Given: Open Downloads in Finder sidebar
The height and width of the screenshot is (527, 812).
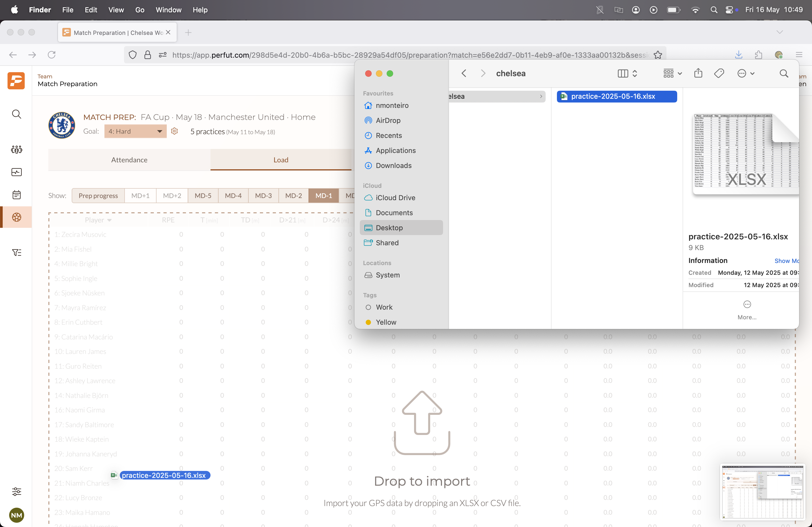Looking at the screenshot, I should tap(401, 165).
